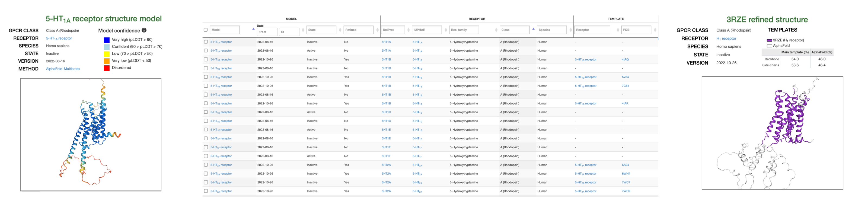Image resolution: width=868 pixels, height=217 pixels.
Task: Tick the select-all checkbox in table header
Action: click(206, 30)
